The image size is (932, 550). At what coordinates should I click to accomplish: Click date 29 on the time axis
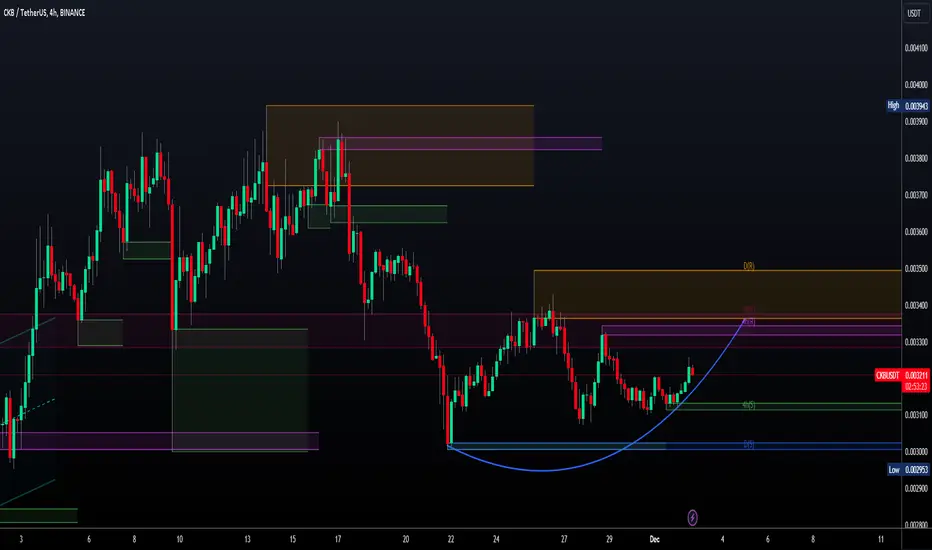(x=609, y=539)
